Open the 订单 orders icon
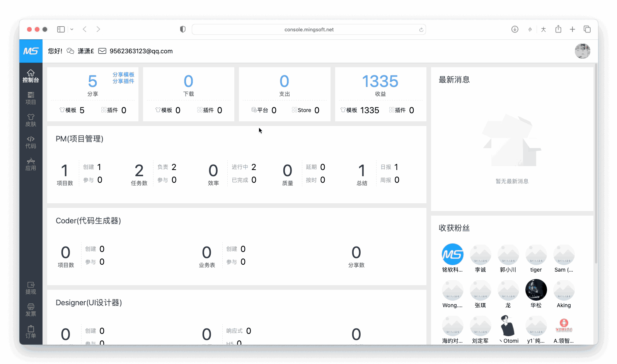Image resolution: width=617 pixels, height=364 pixels. pyautogui.click(x=31, y=332)
